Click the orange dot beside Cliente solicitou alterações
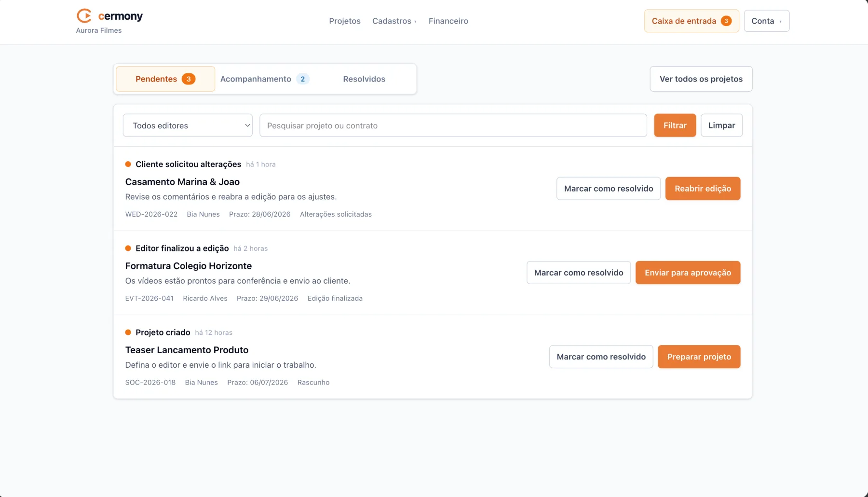Image resolution: width=868 pixels, height=497 pixels. [x=128, y=164]
